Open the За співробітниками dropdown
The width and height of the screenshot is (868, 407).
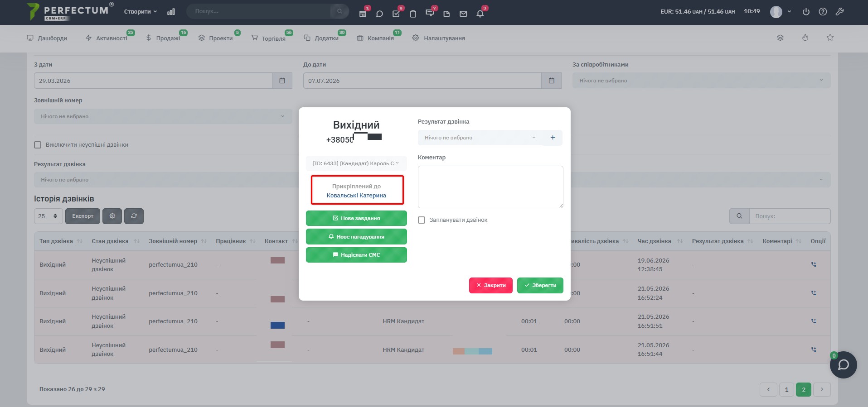click(701, 81)
